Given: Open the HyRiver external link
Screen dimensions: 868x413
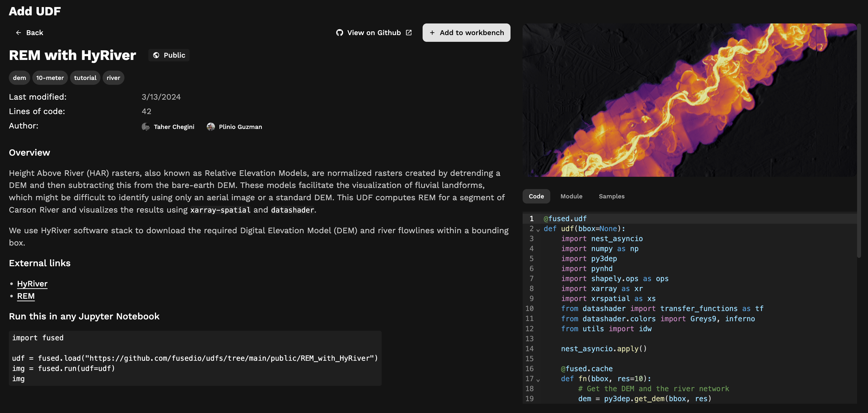Looking at the screenshot, I should [x=32, y=284].
